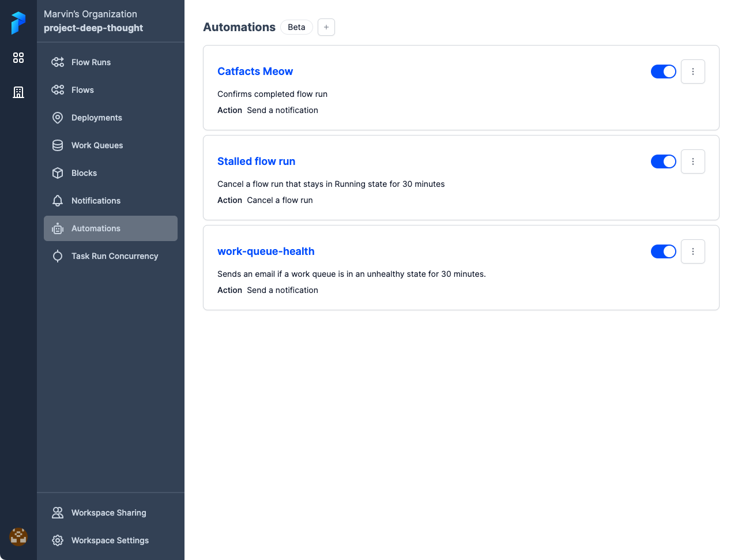
Task: Open the workspaces grid icon
Action: click(x=18, y=58)
